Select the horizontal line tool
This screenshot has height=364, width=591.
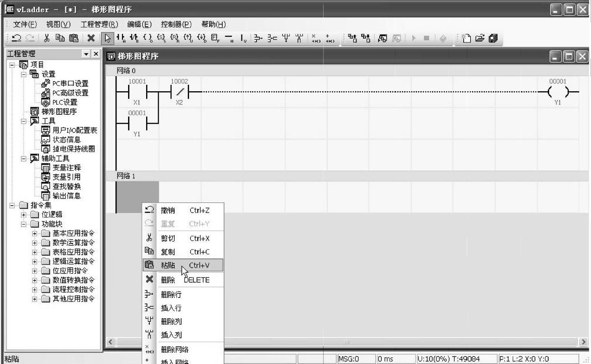coord(229,38)
